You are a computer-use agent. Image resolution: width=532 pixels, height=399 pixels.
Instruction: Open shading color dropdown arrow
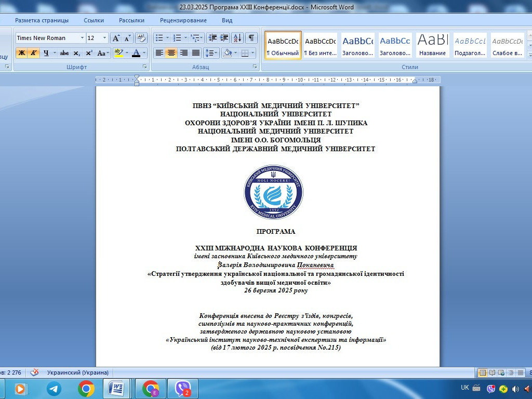pyautogui.click(x=235, y=53)
